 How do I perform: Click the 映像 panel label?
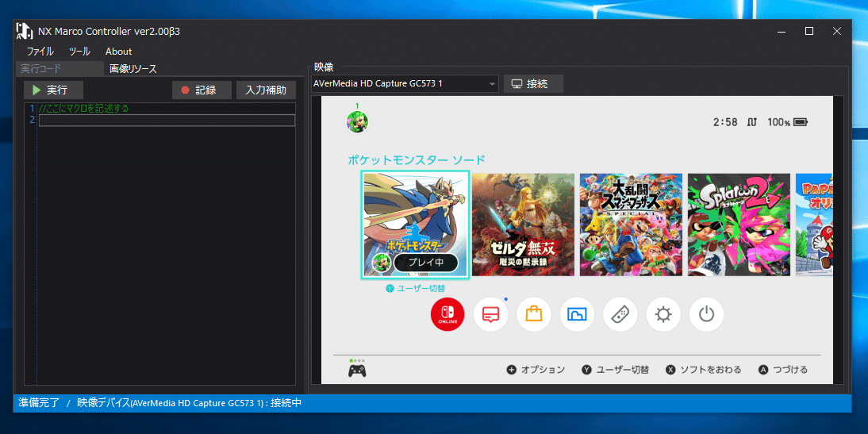[x=324, y=67]
